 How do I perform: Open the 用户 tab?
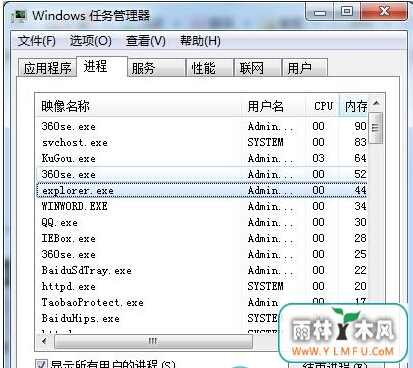305,68
